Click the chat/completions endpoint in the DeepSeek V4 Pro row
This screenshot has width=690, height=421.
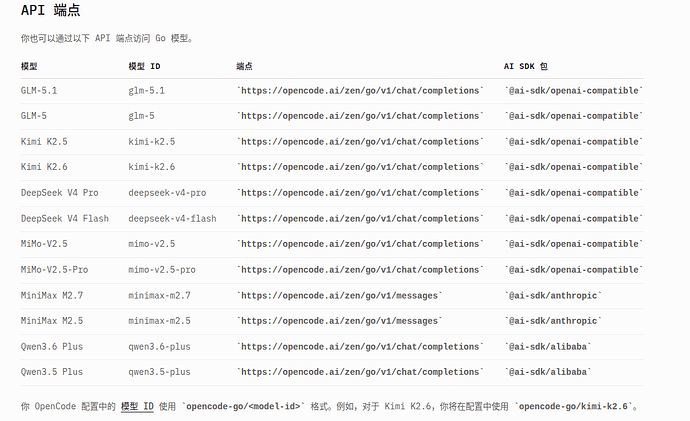(x=360, y=193)
